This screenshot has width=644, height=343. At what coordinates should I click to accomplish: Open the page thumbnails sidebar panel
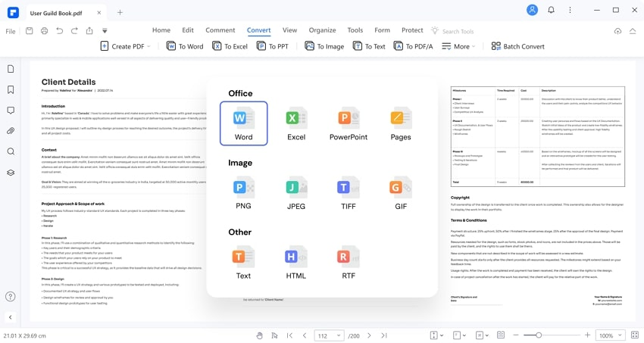[11, 69]
